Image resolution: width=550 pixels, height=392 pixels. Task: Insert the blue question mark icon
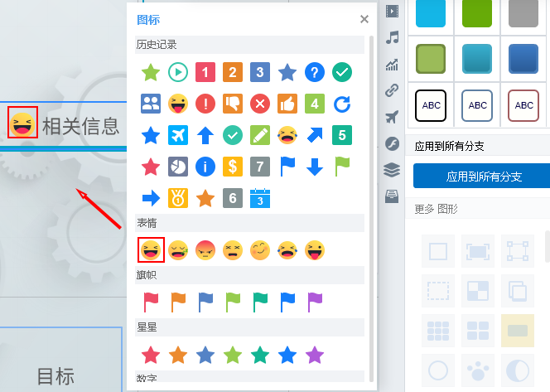[314, 73]
